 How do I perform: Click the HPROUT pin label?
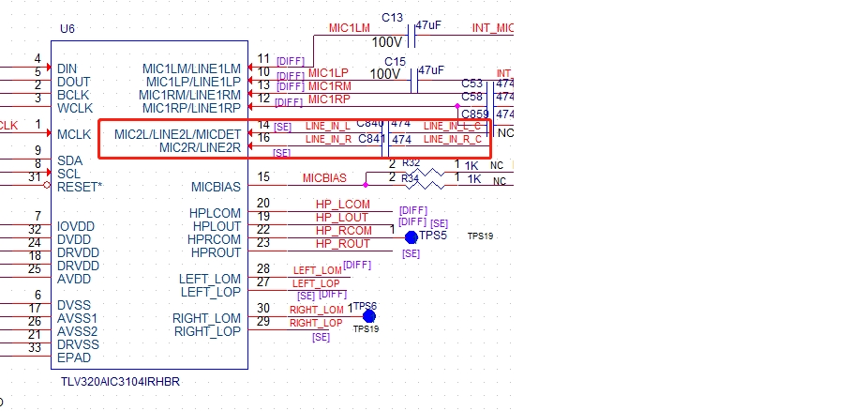tap(216, 252)
